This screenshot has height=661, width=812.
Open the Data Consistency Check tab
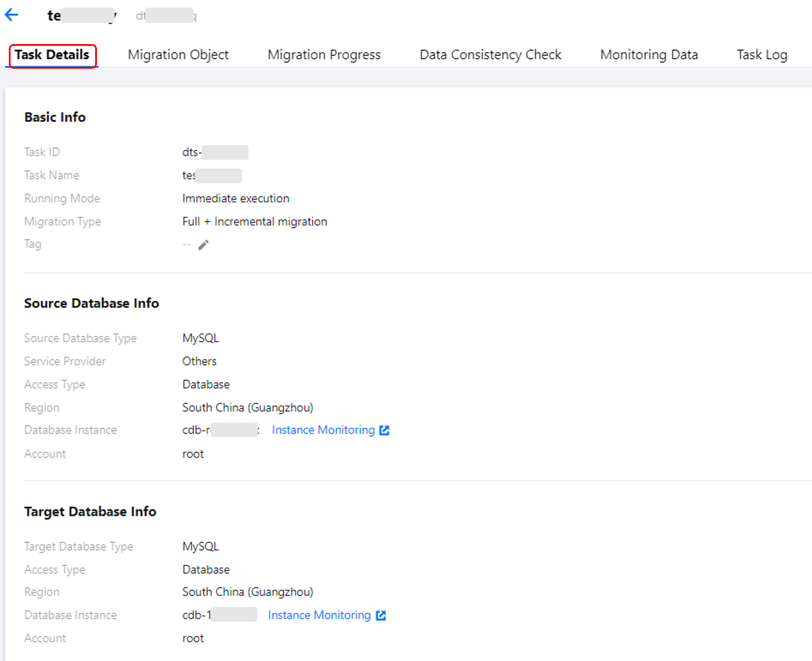coord(490,55)
